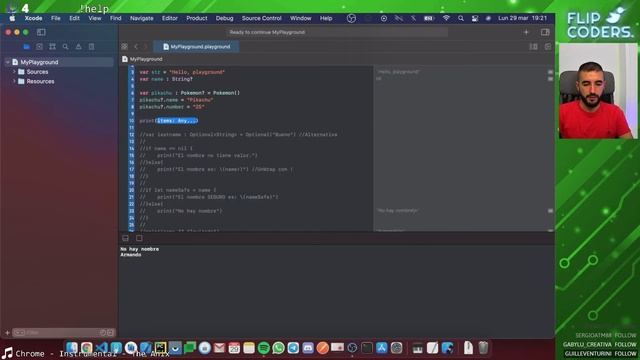Go forward with the editor forward arrow

145,47
